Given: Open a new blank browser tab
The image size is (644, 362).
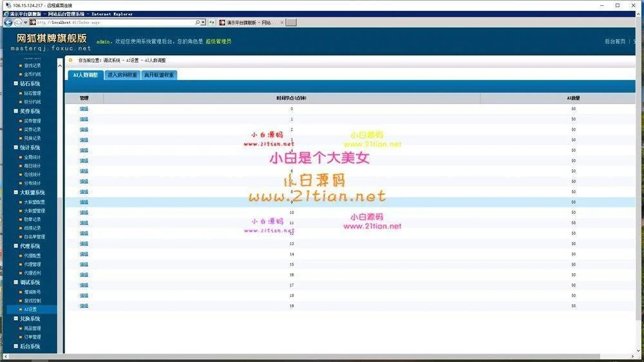Looking at the screenshot, I should (x=291, y=23).
